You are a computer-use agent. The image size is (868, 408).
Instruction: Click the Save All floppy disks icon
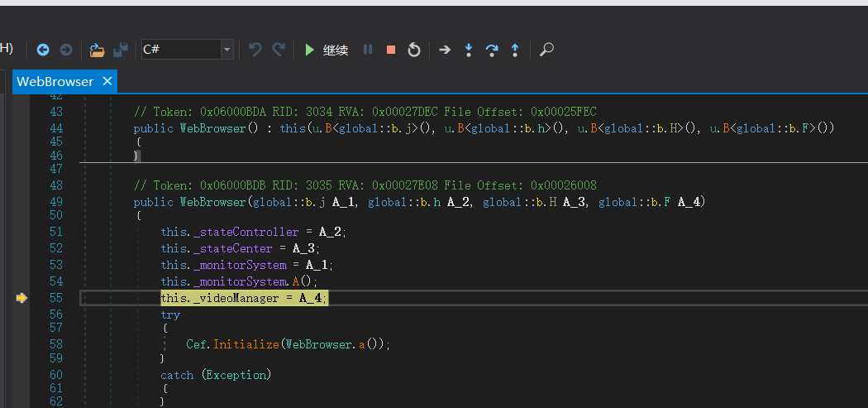121,50
